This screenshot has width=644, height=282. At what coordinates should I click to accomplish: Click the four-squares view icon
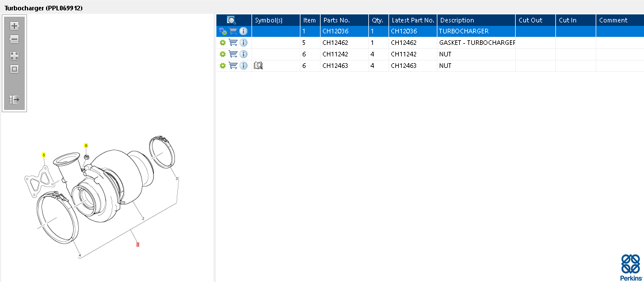click(x=15, y=56)
